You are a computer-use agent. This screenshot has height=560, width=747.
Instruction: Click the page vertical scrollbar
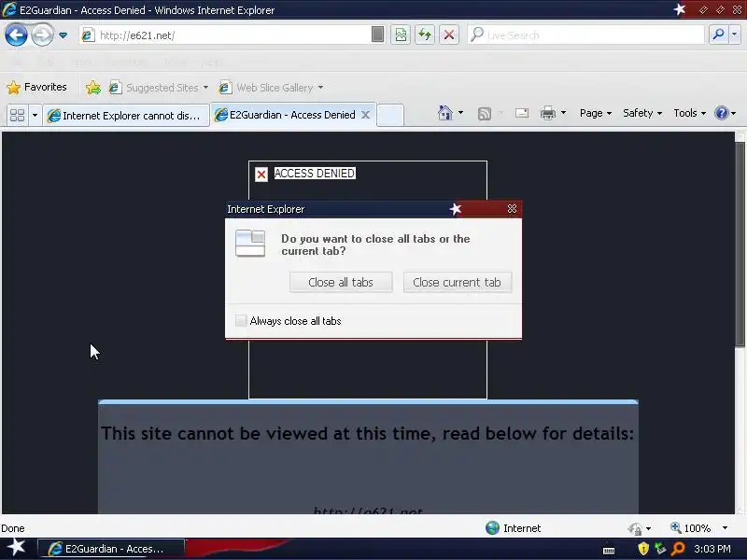coord(740,245)
